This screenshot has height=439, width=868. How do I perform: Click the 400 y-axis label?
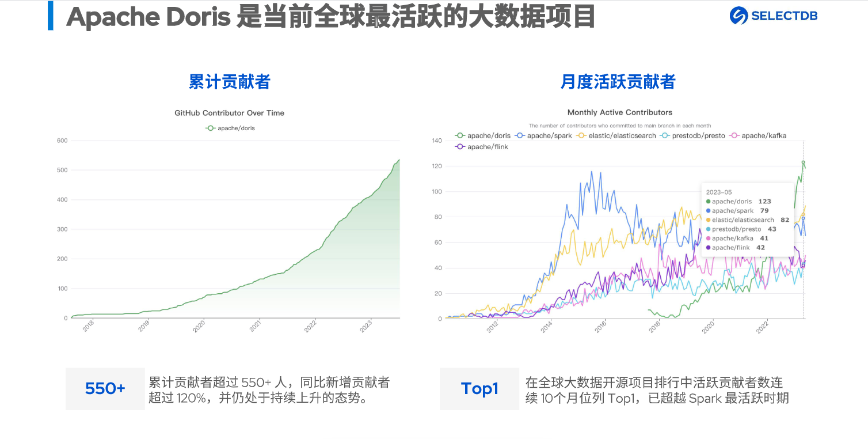pyautogui.click(x=62, y=200)
